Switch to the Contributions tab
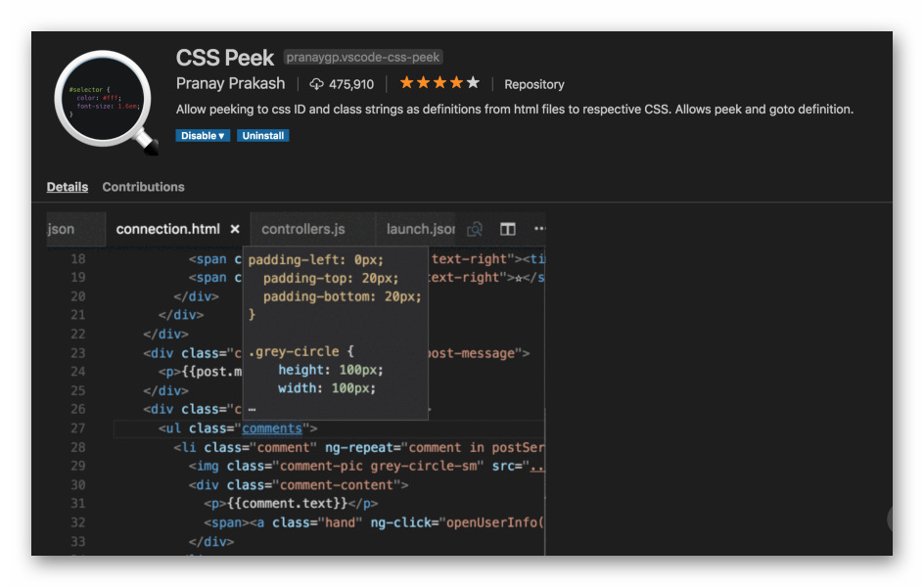The height and width of the screenshot is (587, 924). click(143, 187)
